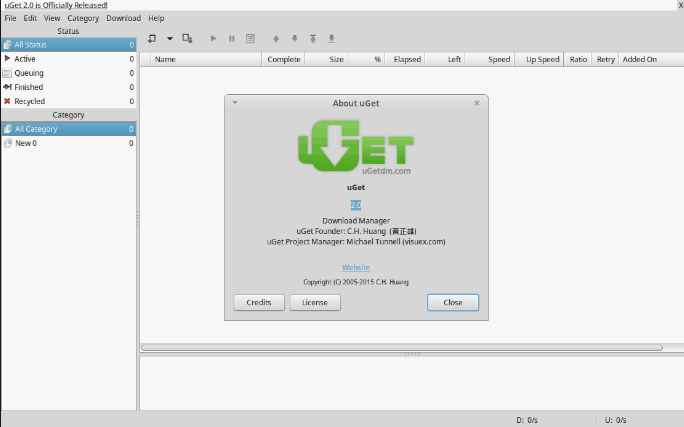Open the Edit menu
The width and height of the screenshot is (684, 427).
click(x=30, y=18)
